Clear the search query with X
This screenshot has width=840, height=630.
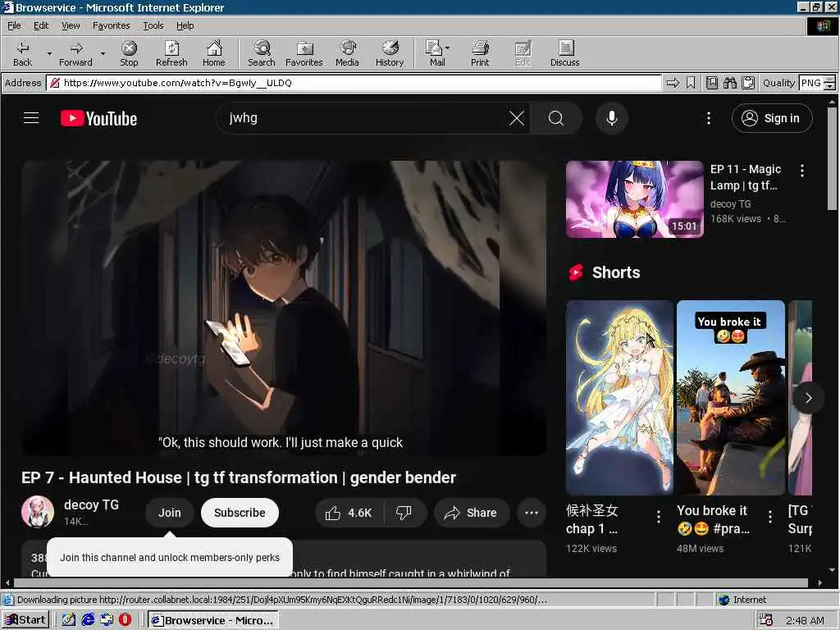coord(517,118)
